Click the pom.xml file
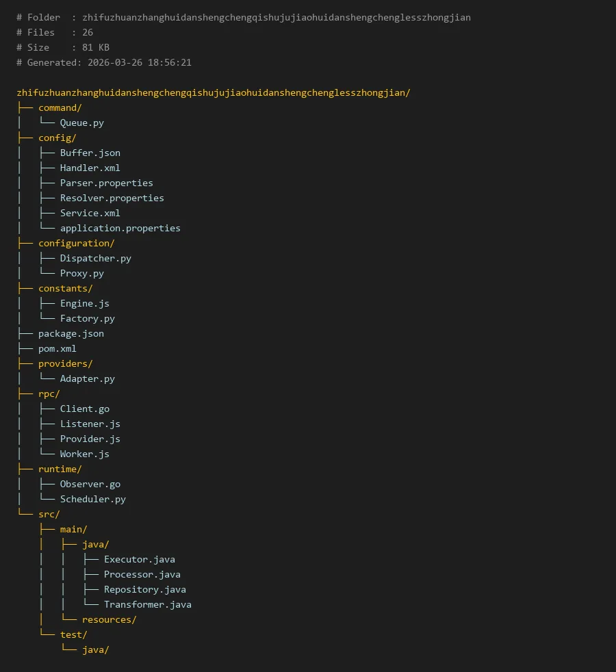This screenshot has height=672, width=616. [57, 348]
